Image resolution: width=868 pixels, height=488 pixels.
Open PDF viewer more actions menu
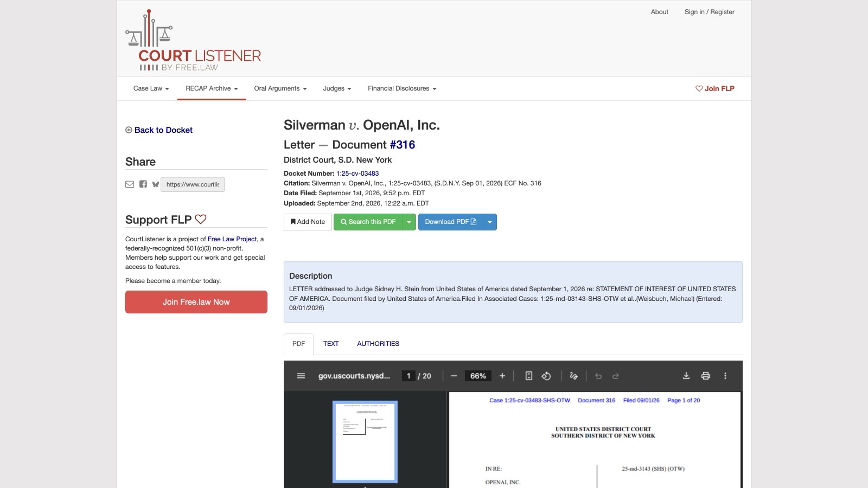point(725,376)
